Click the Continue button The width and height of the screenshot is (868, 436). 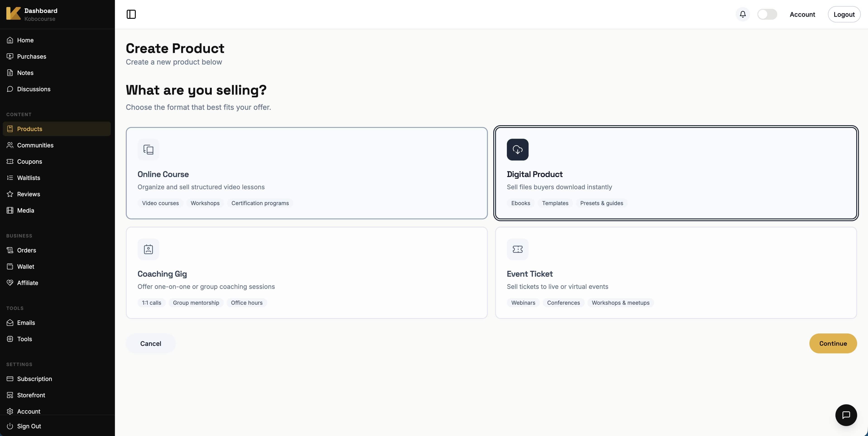click(x=833, y=343)
